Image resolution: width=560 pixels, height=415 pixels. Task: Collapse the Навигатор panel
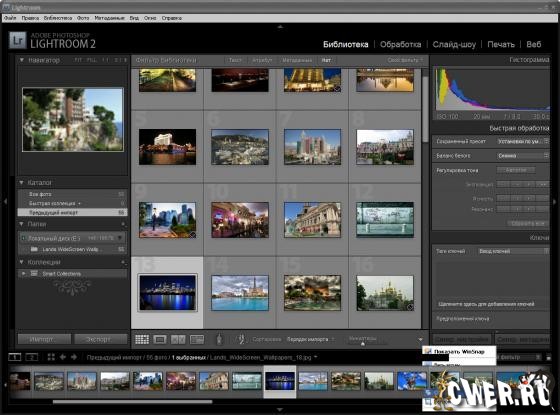coord(22,60)
